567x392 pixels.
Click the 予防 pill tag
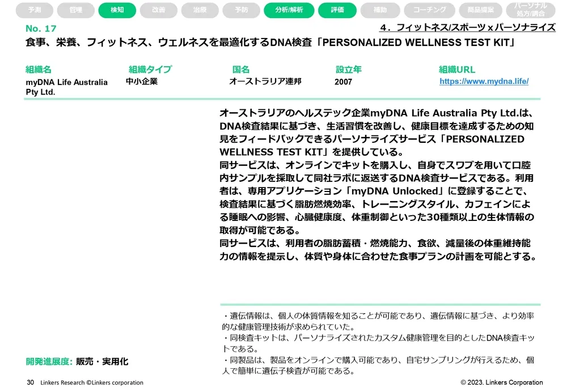[x=242, y=10]
